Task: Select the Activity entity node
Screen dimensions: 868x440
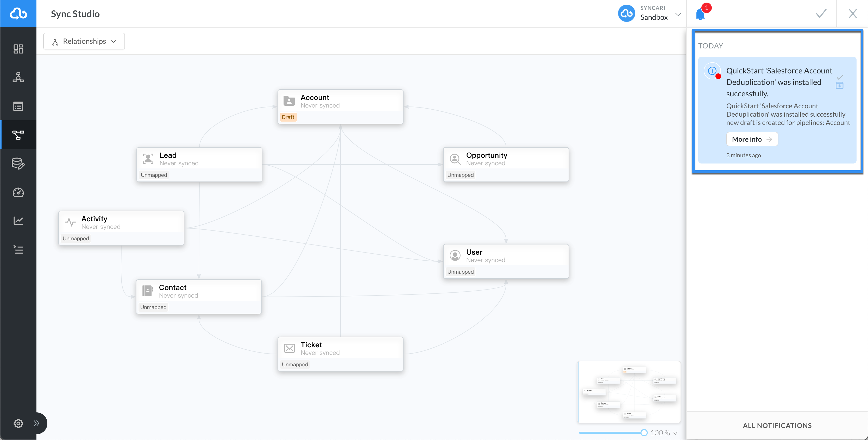Action: click(121, 228)
